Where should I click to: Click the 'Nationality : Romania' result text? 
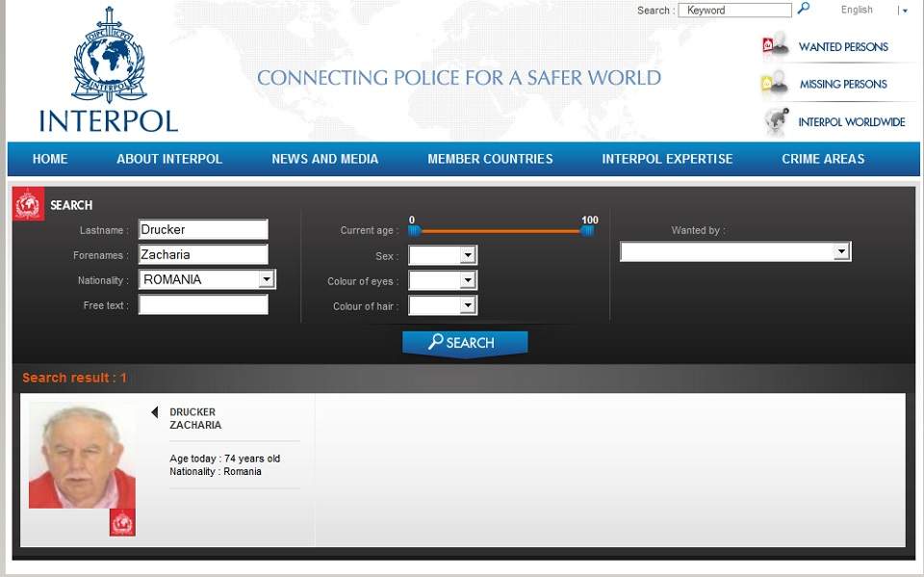[x=216, y=471]
